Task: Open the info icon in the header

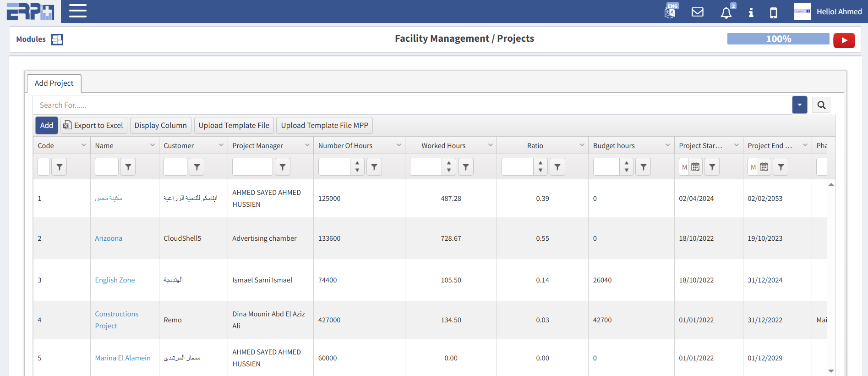Action: pyautogui.click(x=751, y=12)
